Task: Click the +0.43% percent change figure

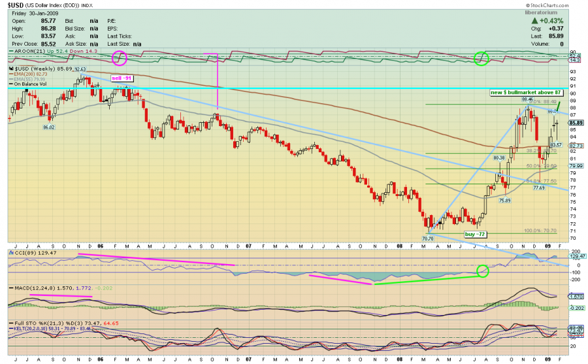Action: 551,21
